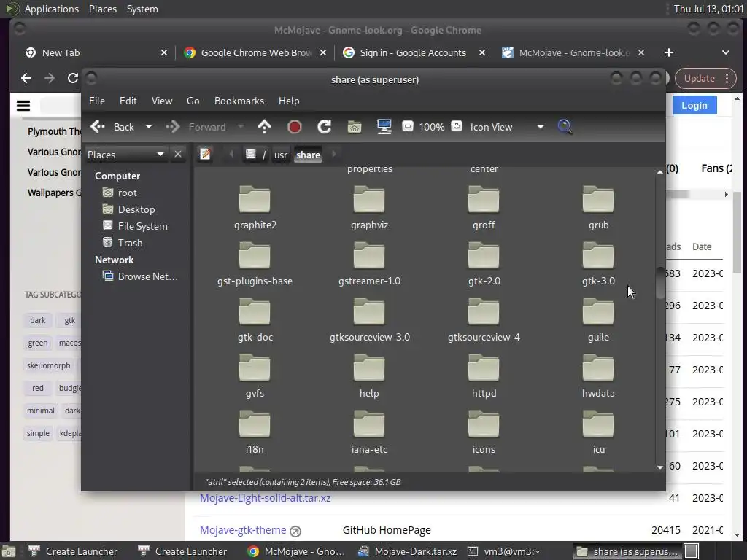Image resolution: width=747 pixels, height=560 pixels.
Task: Open the Icon View mode dropdown
Action: pyautogui.click(x=541, y=127)
